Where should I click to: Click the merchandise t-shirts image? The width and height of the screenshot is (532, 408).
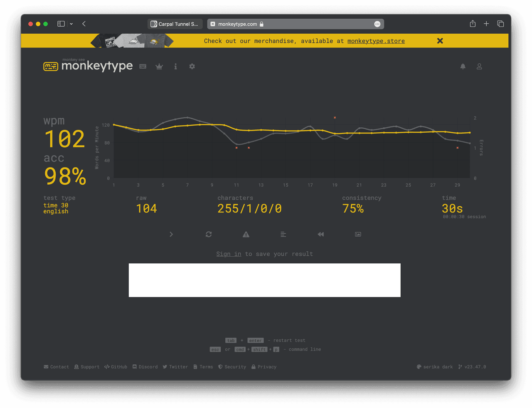[x=132, y=41]
